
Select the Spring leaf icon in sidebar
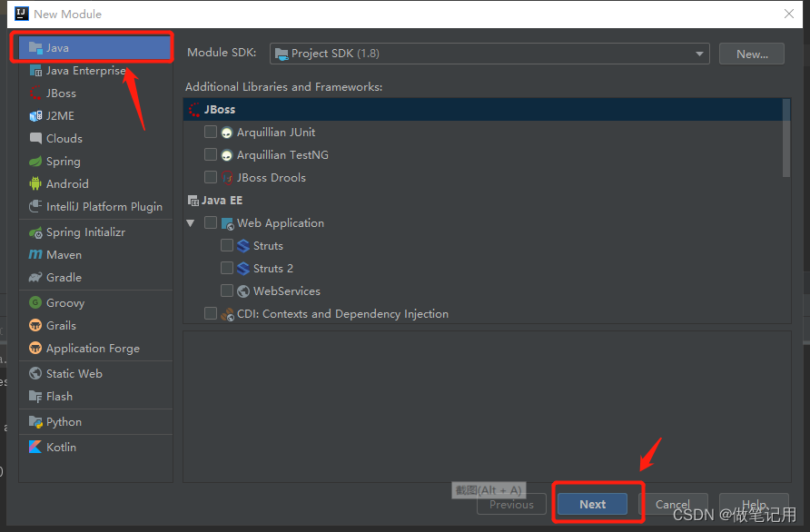point(35,162)
